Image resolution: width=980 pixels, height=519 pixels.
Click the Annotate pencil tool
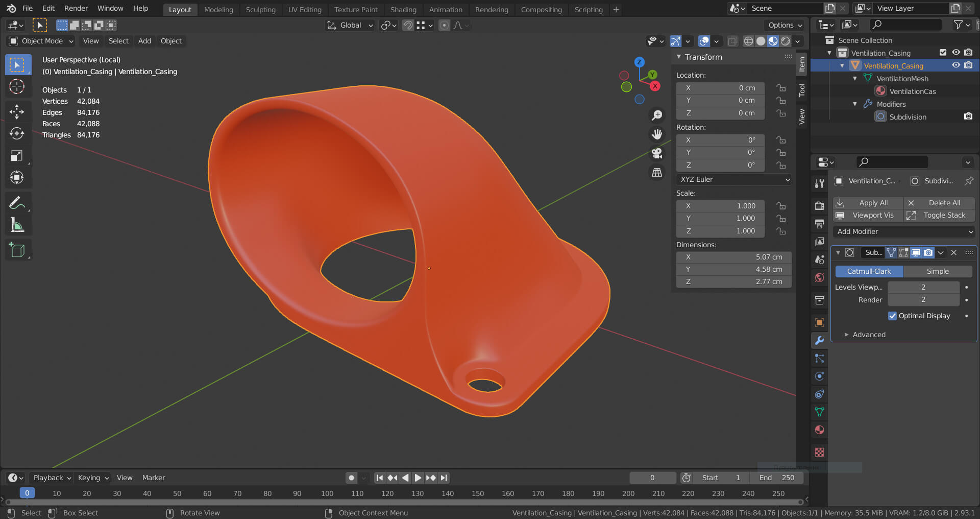[x=17, y=203]
